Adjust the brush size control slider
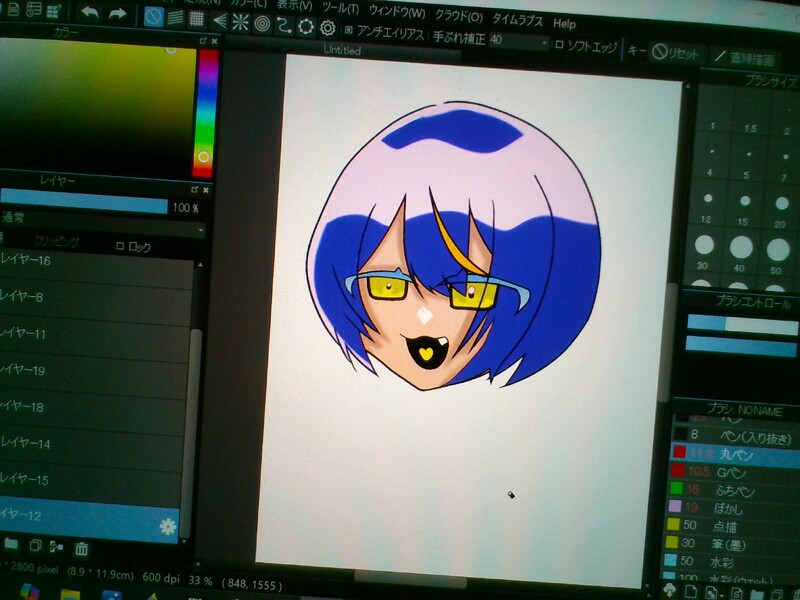The image size is (800, 600). (x=742, y=325)
